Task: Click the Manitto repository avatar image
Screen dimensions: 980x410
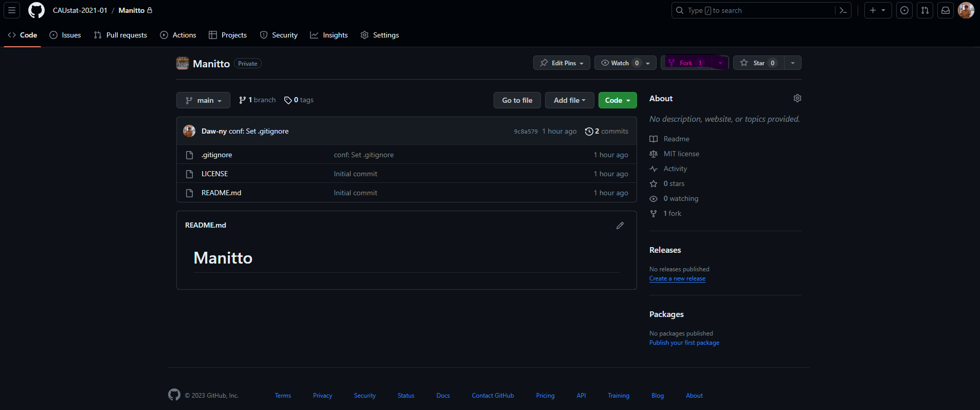Action: (183, 63)
